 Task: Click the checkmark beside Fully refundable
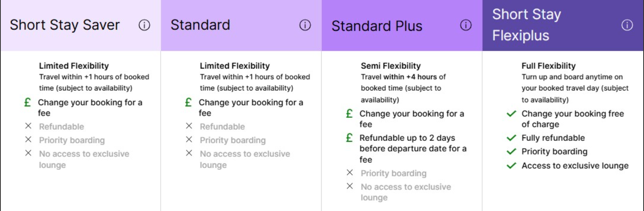[511, 138]
